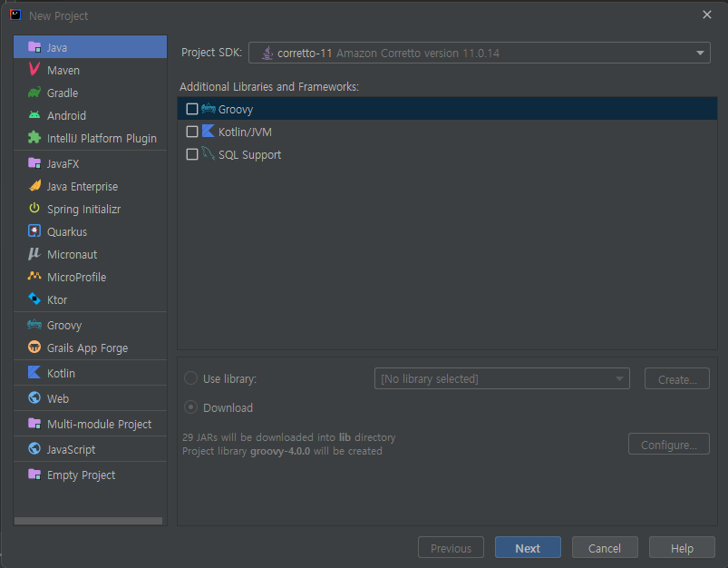Choose Maven project type
This screenshot has width=728, height=568.
point(90,70)
